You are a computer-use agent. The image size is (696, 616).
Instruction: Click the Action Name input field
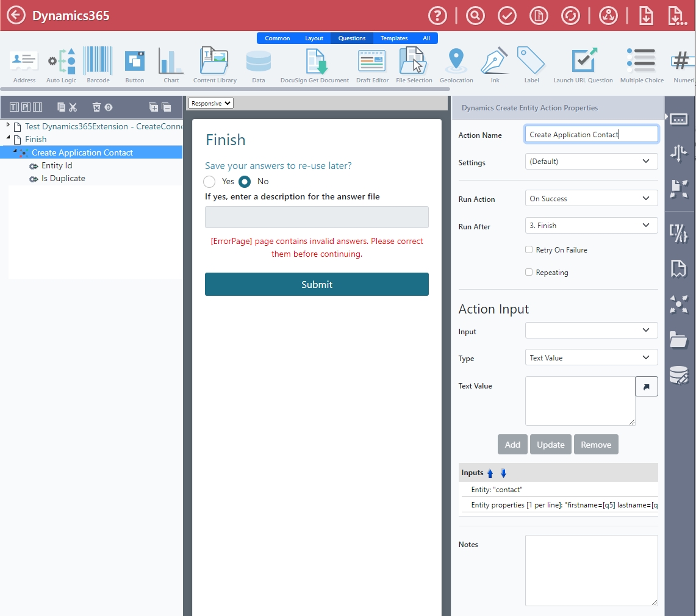click(x=591, y=134)
